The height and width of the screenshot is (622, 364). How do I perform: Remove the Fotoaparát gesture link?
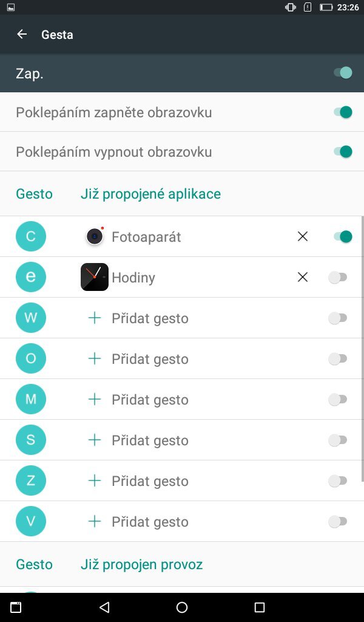coord(303,236)
